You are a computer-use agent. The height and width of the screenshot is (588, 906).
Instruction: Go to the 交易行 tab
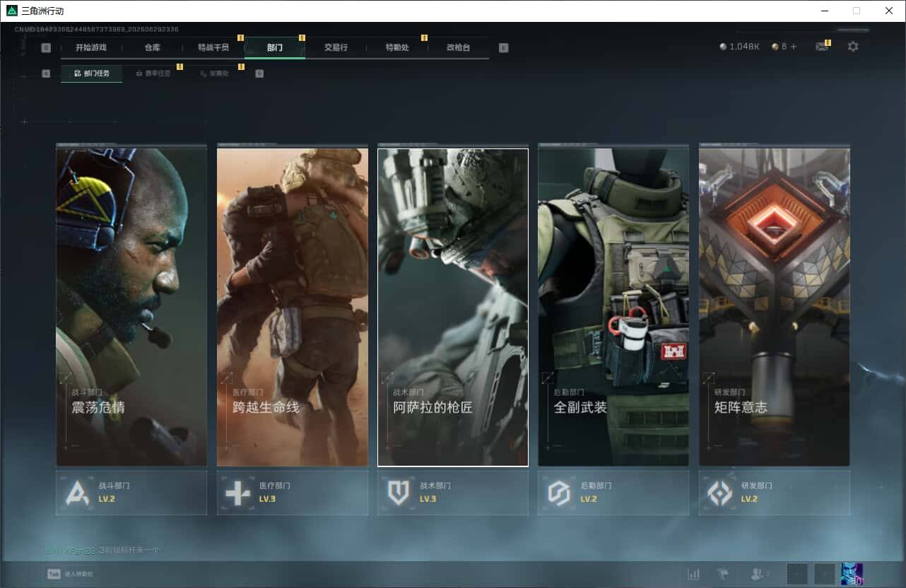[x=336, y=47]
